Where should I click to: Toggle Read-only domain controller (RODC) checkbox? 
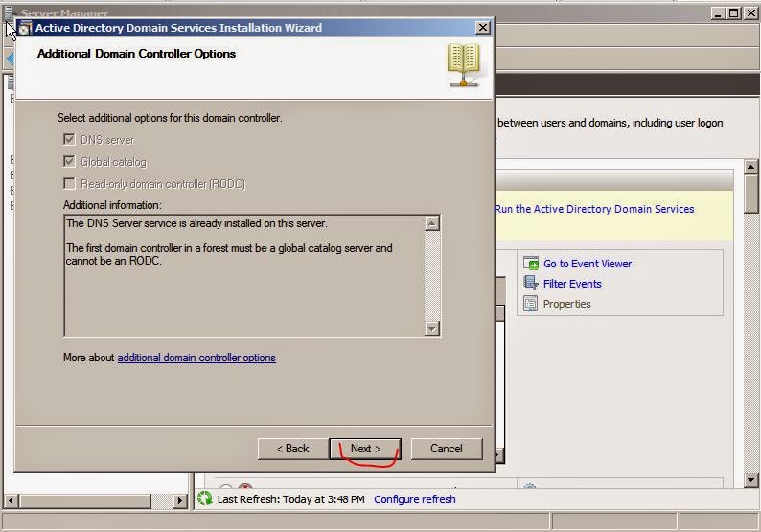[69, 184]
